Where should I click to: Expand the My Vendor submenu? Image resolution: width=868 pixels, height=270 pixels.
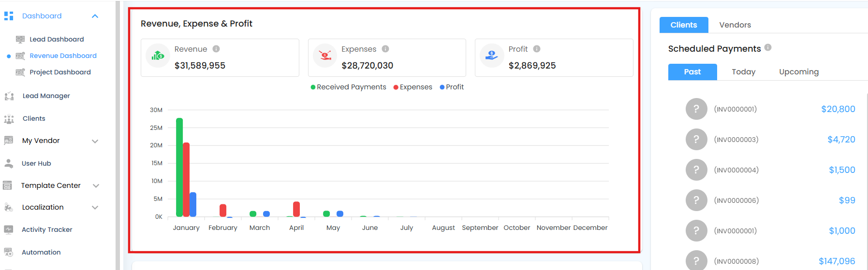95,141
